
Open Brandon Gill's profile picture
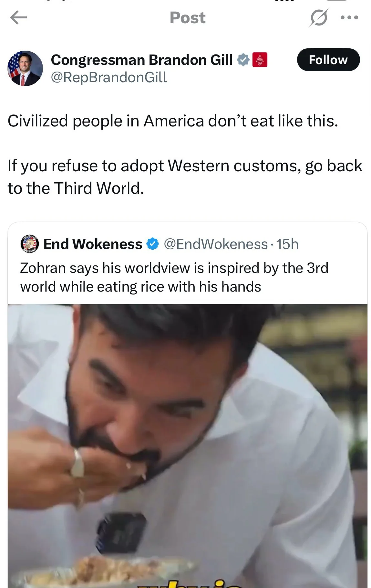pyautogui.click(x=25, y=68)
